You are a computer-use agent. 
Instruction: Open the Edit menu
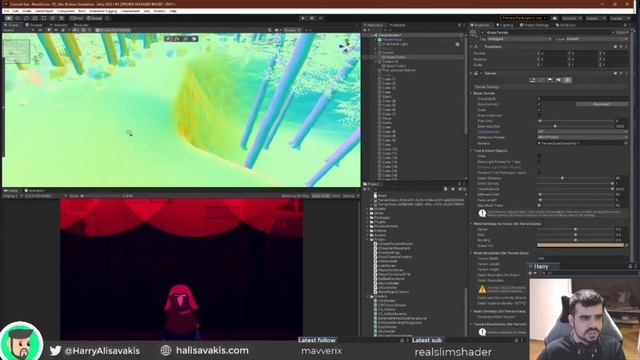coord(15,11)
